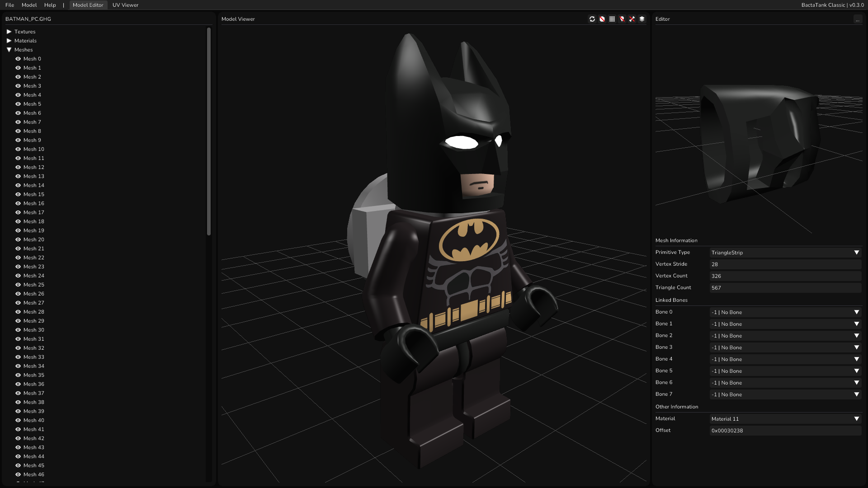Screen dimensions: 868x488
Task: Open the Primitive Type TriangleStrip dropdown
Action: (x=785, y=253)
